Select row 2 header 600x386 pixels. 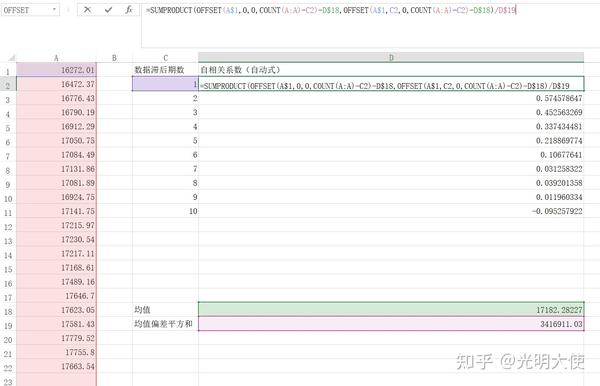pos(8,85)
